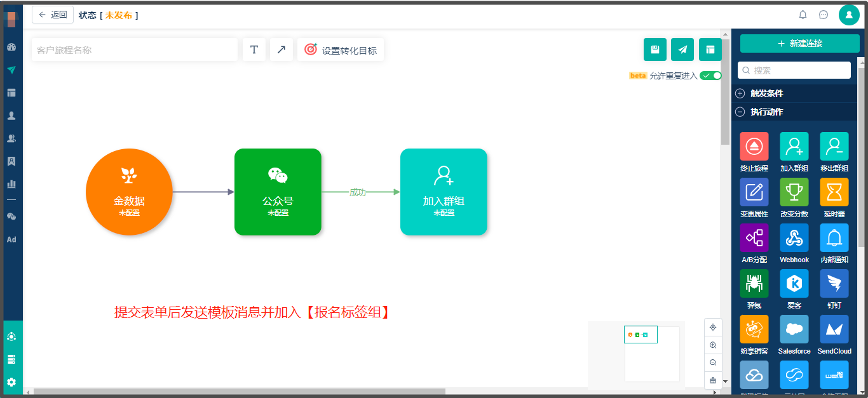
Task: Open the Ad sidebar item
Action: [11, 239]
